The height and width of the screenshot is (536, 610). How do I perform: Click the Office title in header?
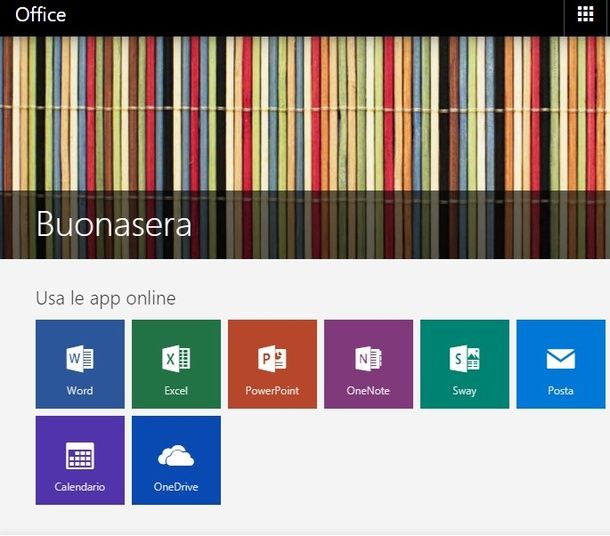coord(40,14)
